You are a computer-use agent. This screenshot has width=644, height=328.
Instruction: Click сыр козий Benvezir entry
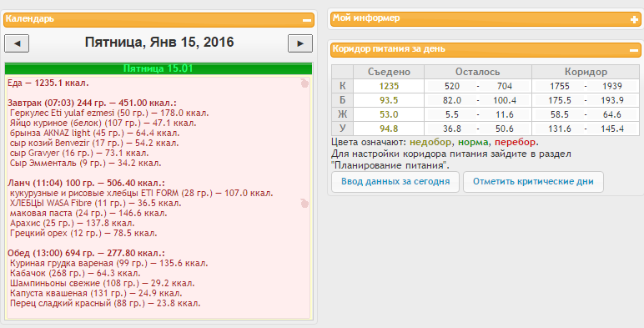tap(94, 143)
